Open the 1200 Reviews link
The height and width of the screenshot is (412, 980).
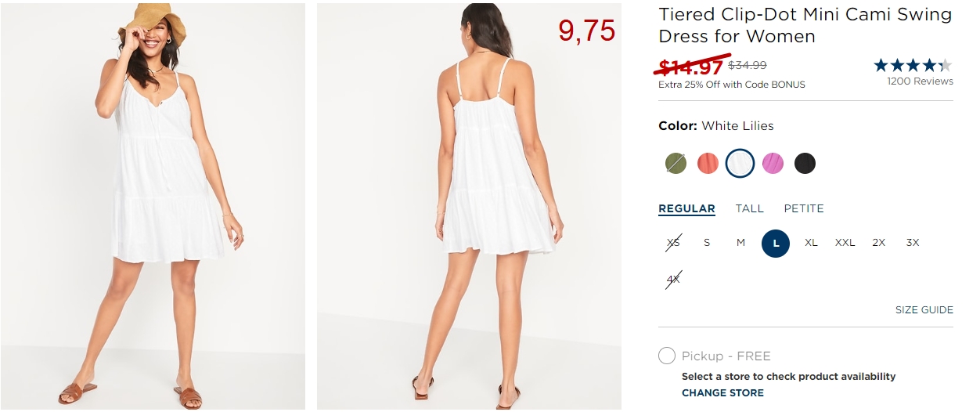click(x=920, y=81)
